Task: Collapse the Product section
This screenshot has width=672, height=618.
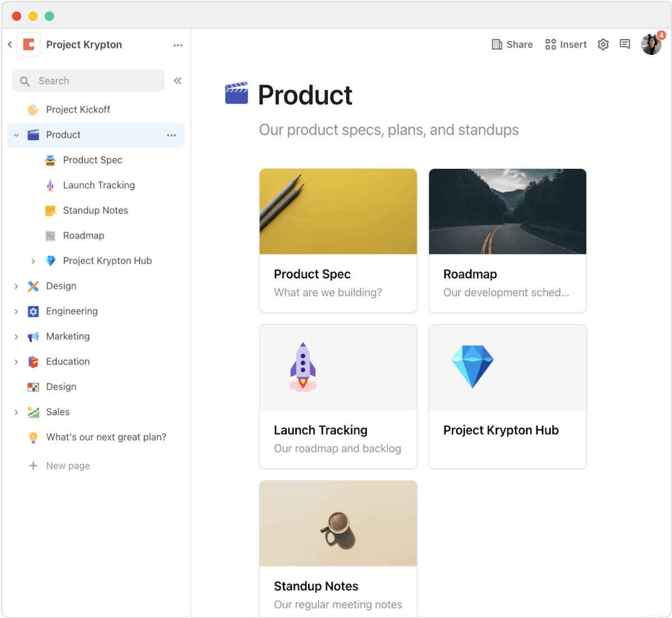Action: [16, 135]
